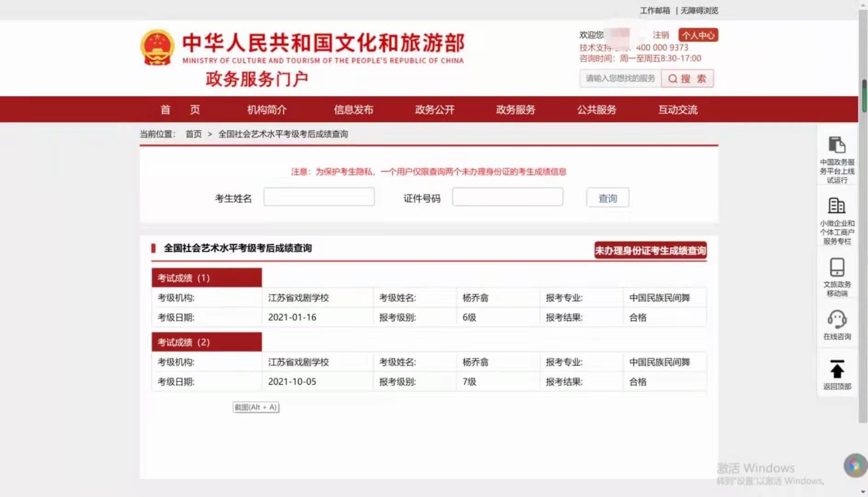868x497 pixels.
Task: Click the 工作邮箱 link at top
Action: tap(655, 11)
